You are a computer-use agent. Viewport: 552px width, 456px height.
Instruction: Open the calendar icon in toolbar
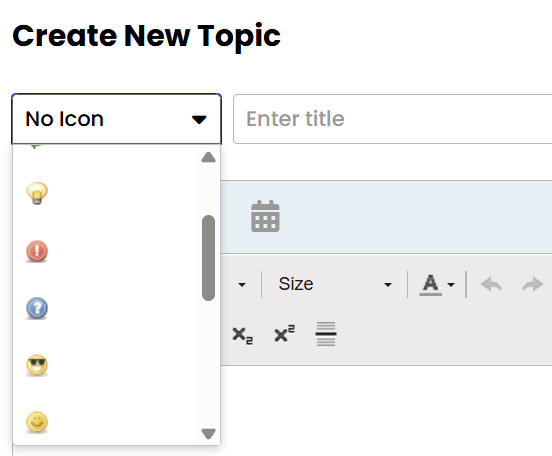265,216
